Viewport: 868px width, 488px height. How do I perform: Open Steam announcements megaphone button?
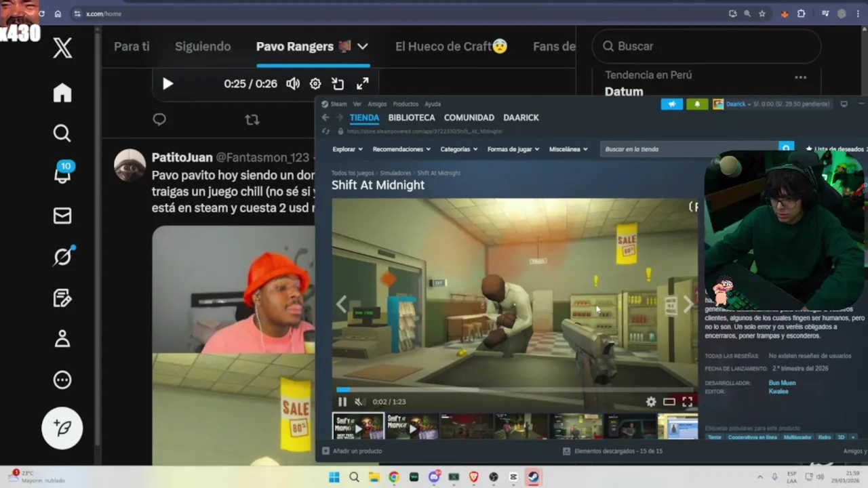tap(672, 104)
